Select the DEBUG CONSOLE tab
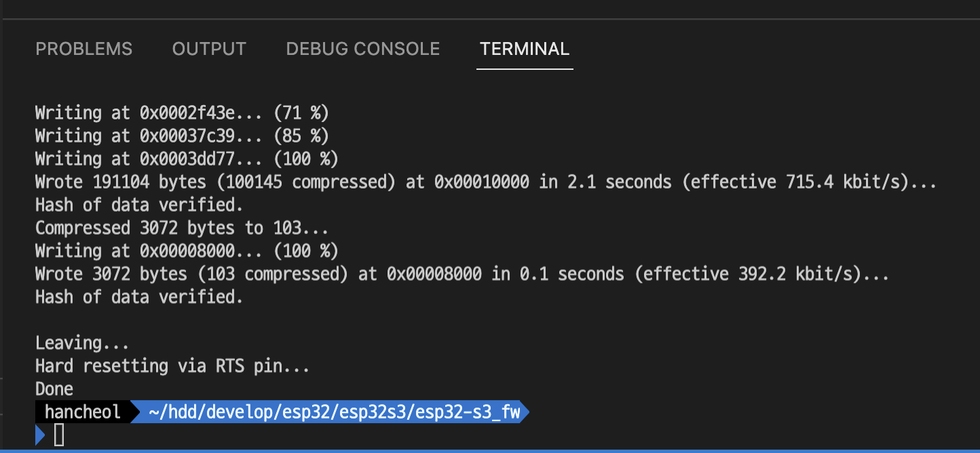This screenshot has width=980, height=453. click(362, 48)
